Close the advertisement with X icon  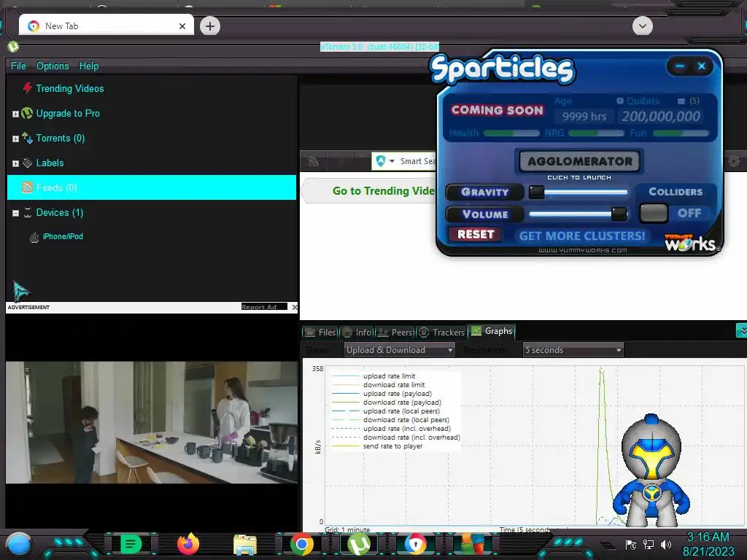pos(295,307)
